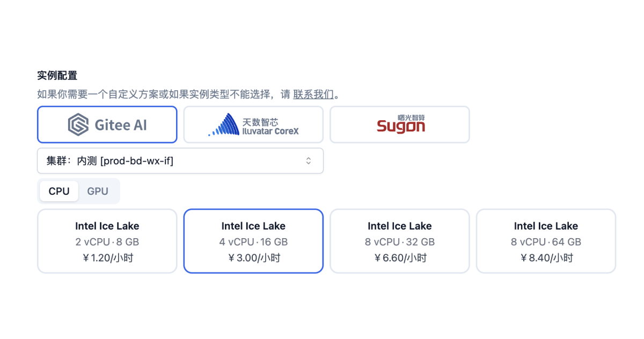Choose the 8 vCPU 64 GB instance
This screenshot has width=644, height=339.
(546, 241)
